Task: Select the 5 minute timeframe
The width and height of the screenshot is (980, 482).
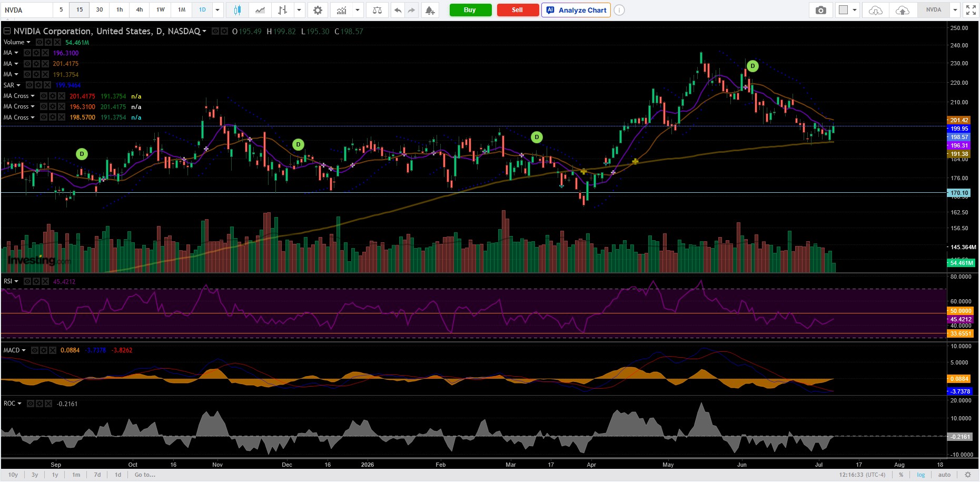Action: tap(61, 10)
